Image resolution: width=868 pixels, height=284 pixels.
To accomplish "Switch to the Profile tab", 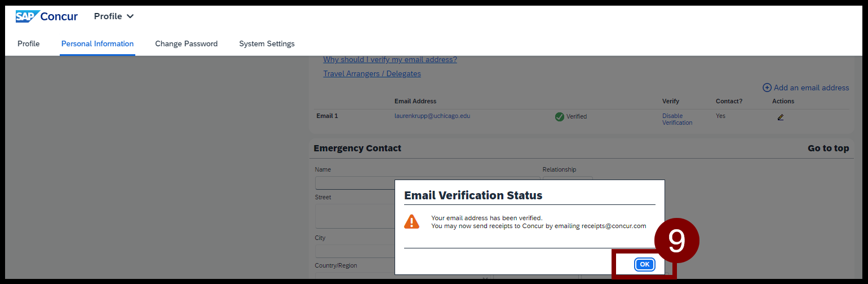I will click(x=29, y=43).
